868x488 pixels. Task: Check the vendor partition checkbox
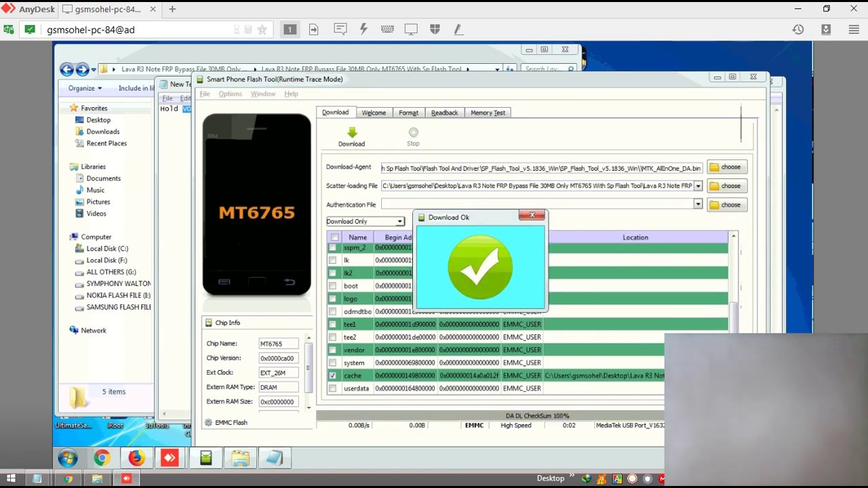coord(332,350)
